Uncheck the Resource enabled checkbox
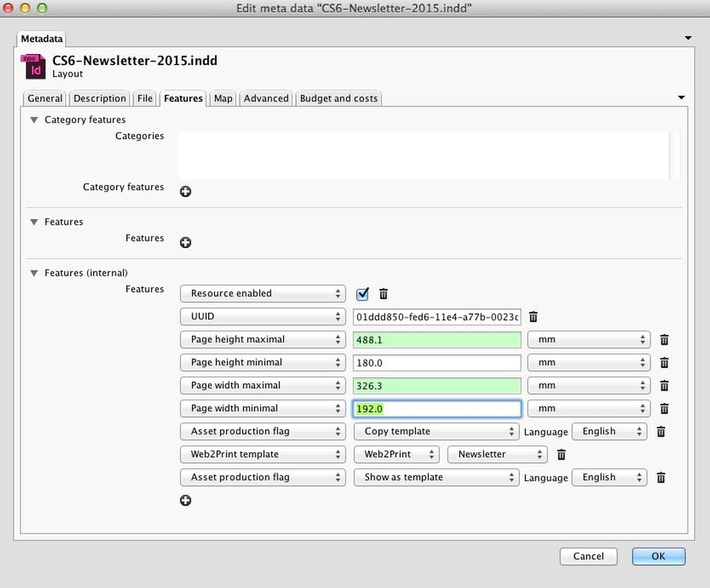 point(362,294)
